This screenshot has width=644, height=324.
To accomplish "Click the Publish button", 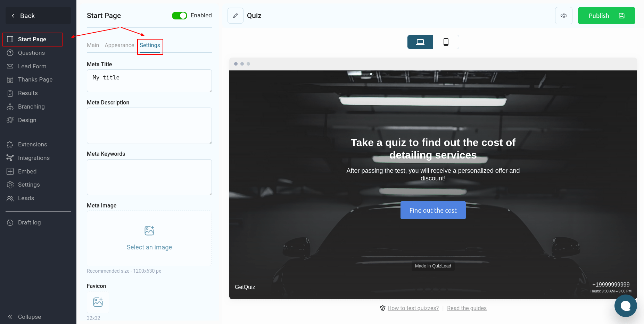I will pos(606,16).
